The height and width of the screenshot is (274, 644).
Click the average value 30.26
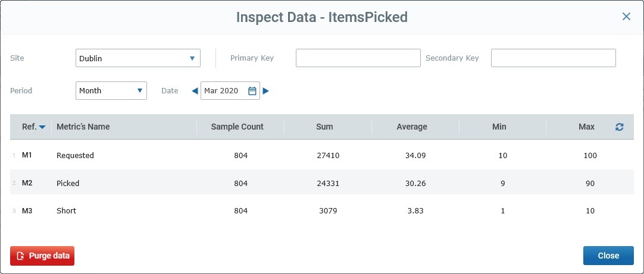415,183
